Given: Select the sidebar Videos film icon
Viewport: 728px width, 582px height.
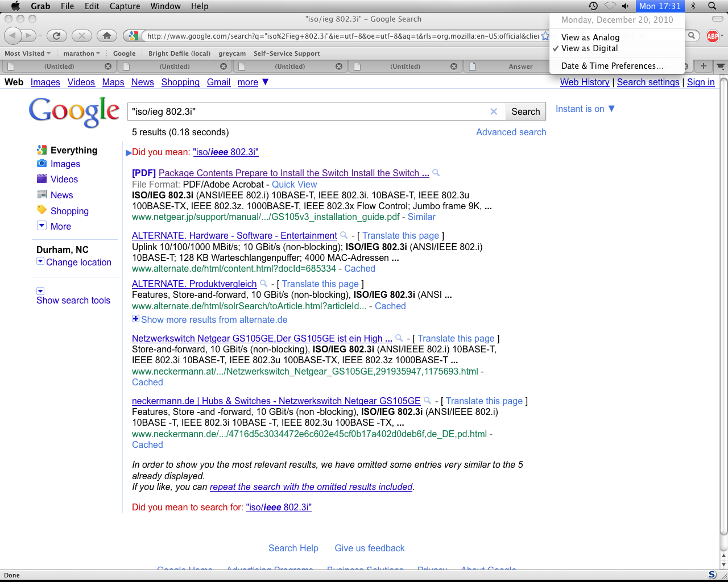Looking at the screenshot, I should (x=42, y=178).
